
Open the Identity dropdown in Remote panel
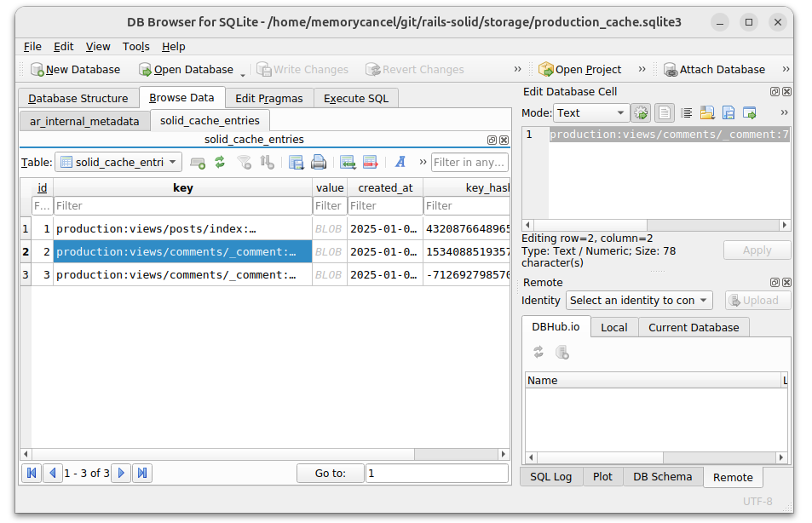click(x=639, y=301)
